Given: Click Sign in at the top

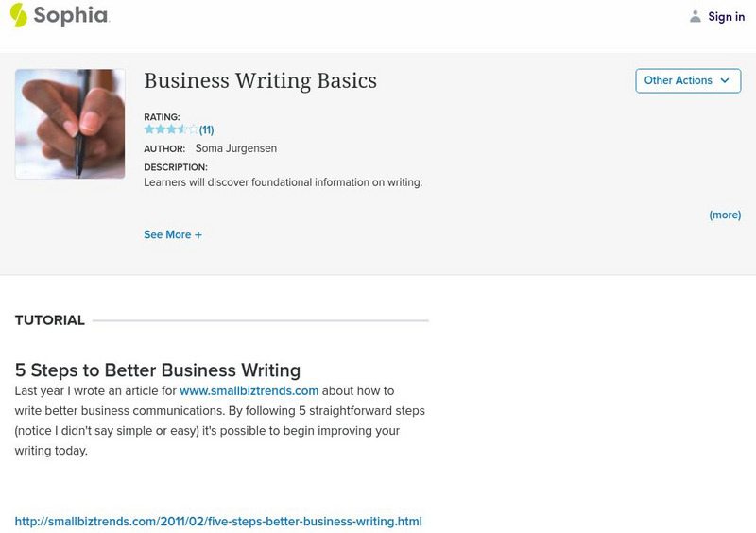Looking at the screenshot, I should click(x=726, y=16).
